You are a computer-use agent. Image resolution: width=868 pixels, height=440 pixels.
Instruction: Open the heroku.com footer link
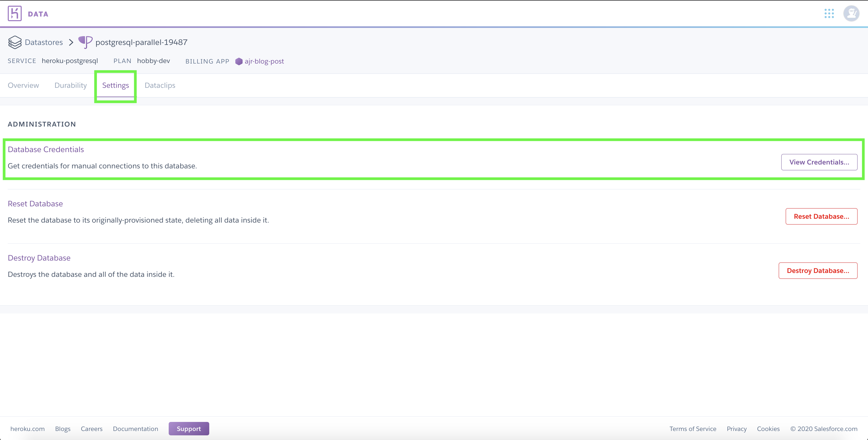(27, 429)
